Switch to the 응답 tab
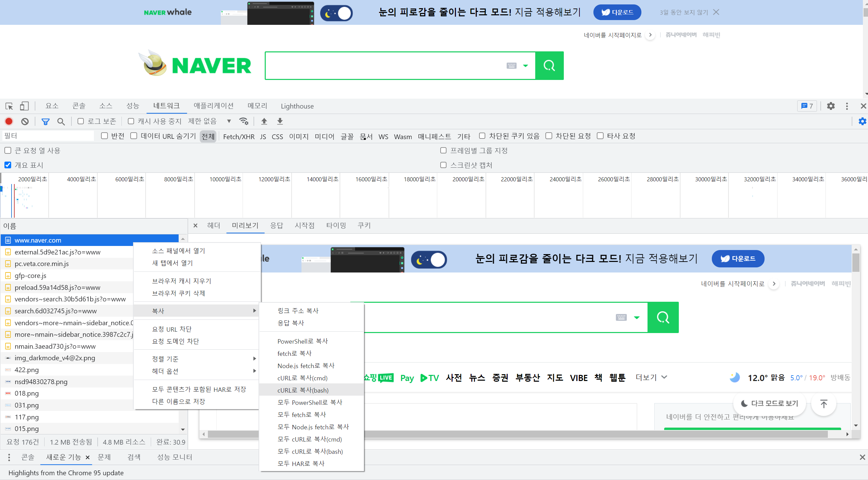This screenshot has height=480, width=868. pos(276,226)
